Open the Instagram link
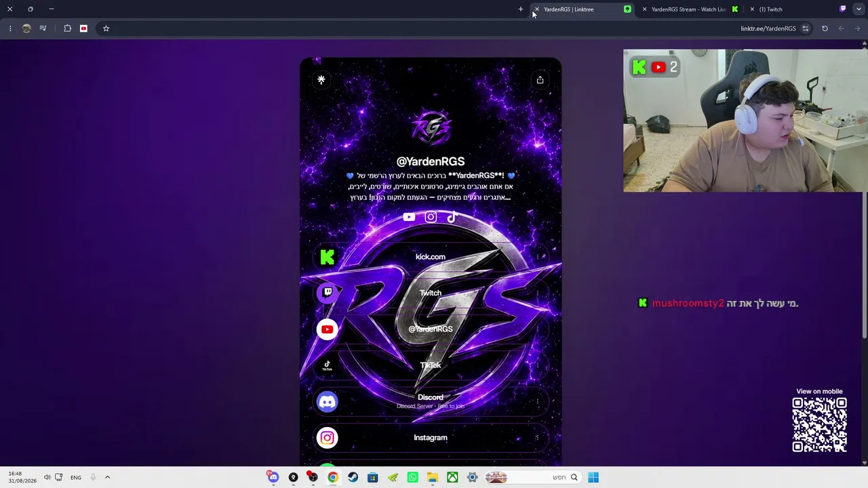This screenshot has width=868, height=488. [x=431, y=438]
